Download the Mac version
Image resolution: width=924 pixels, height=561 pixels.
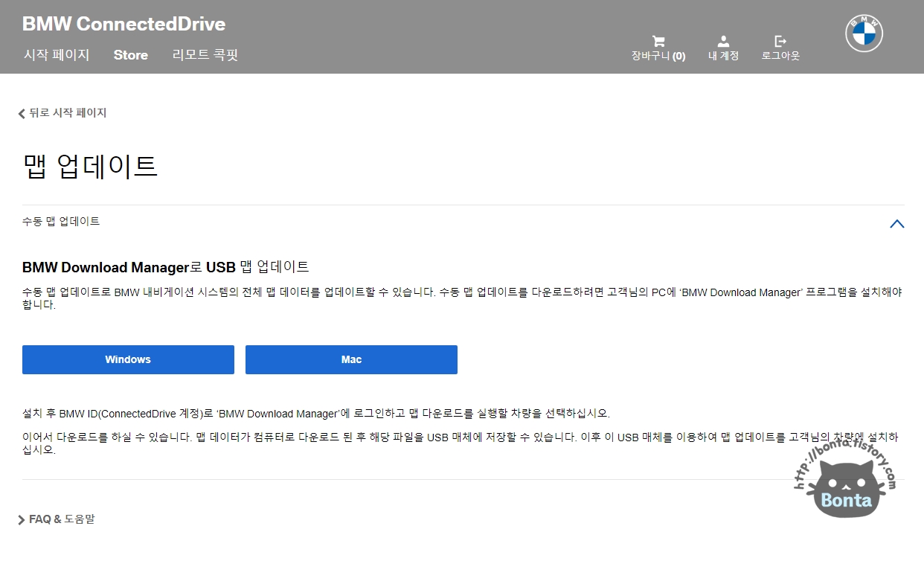pos(351,359)
